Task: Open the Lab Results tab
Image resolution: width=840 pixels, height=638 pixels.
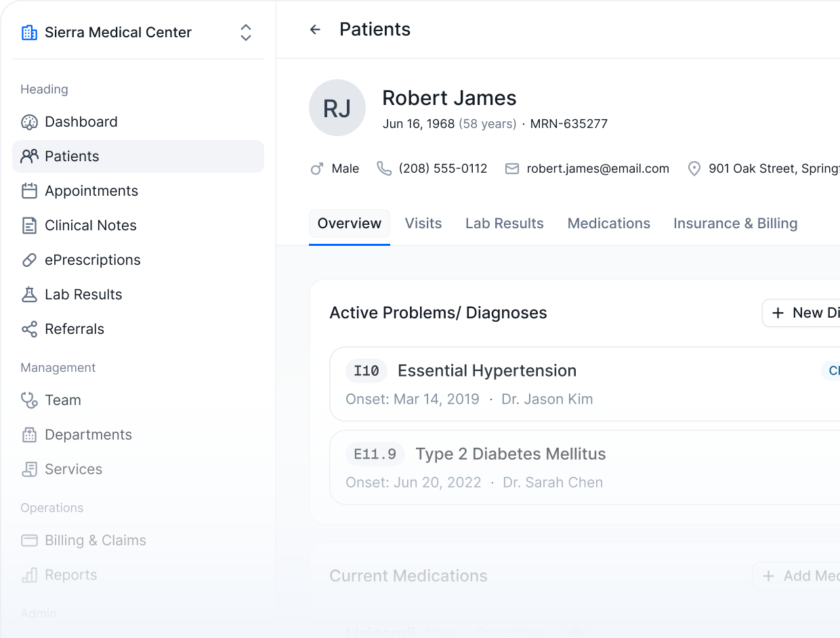Action: point(505,224)
